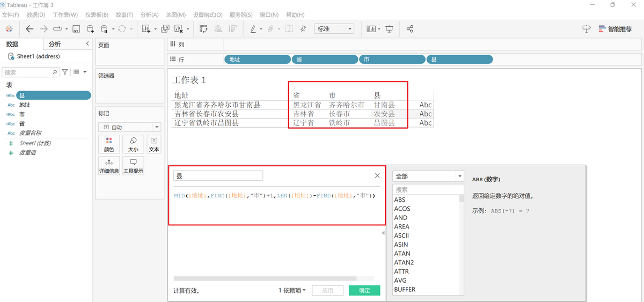The image size is (644, 302).
Task: Click the calculated field name box 县
Action: [218, 176]
